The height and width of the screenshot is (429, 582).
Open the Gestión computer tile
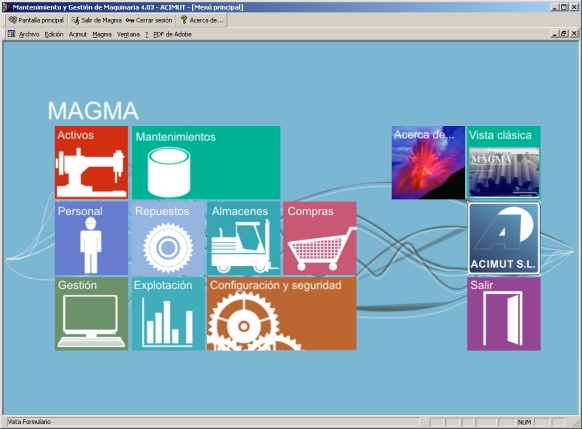click(x=91, y=314)
